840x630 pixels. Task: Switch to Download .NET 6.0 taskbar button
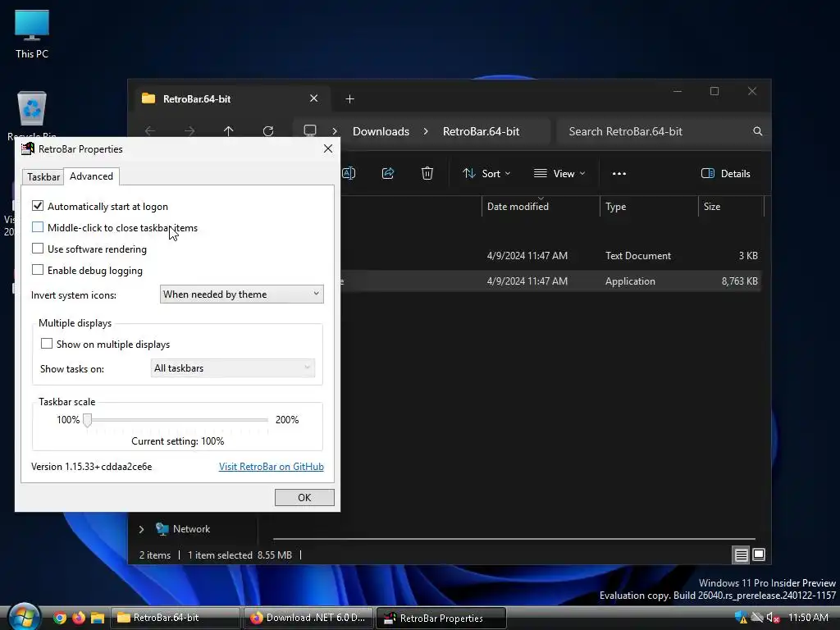click(x=308, y=618)
